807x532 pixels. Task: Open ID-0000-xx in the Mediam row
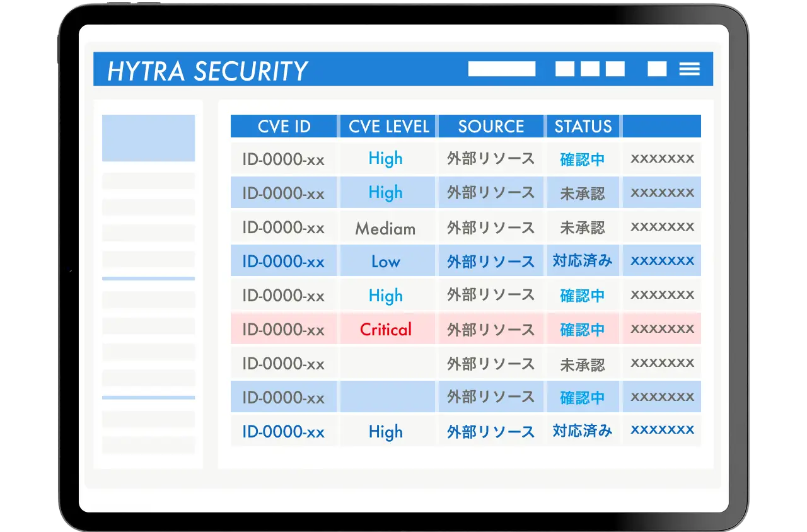[x=283, y=228]
